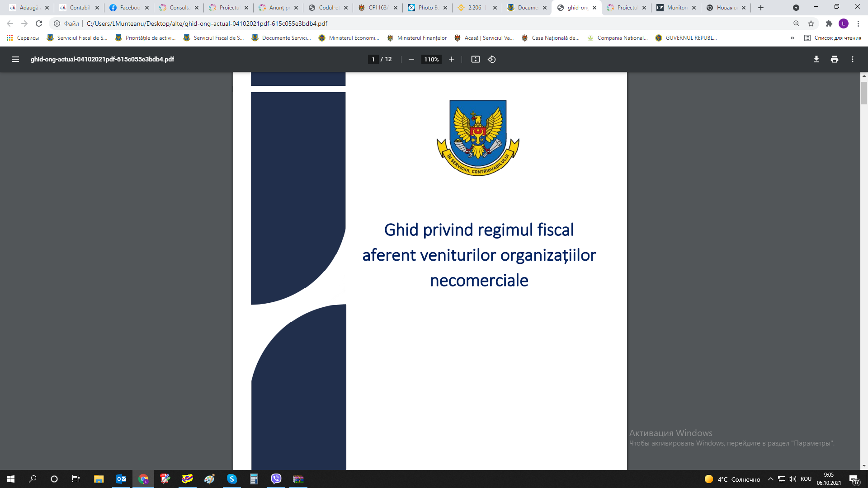Switch to the Новая вкладка tab
Screen dimensions: 868x488
click(x=725, y=8)
